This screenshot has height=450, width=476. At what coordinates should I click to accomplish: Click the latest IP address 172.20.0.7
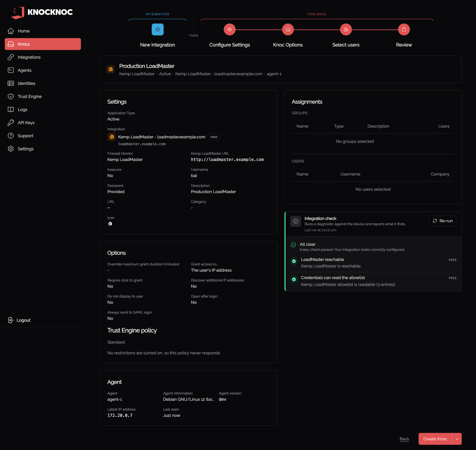(x=120, y=415)
